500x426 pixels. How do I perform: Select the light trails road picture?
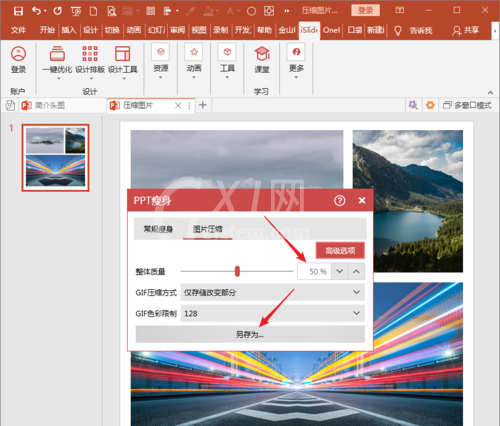pyautogui.click(x=297, y=388)
